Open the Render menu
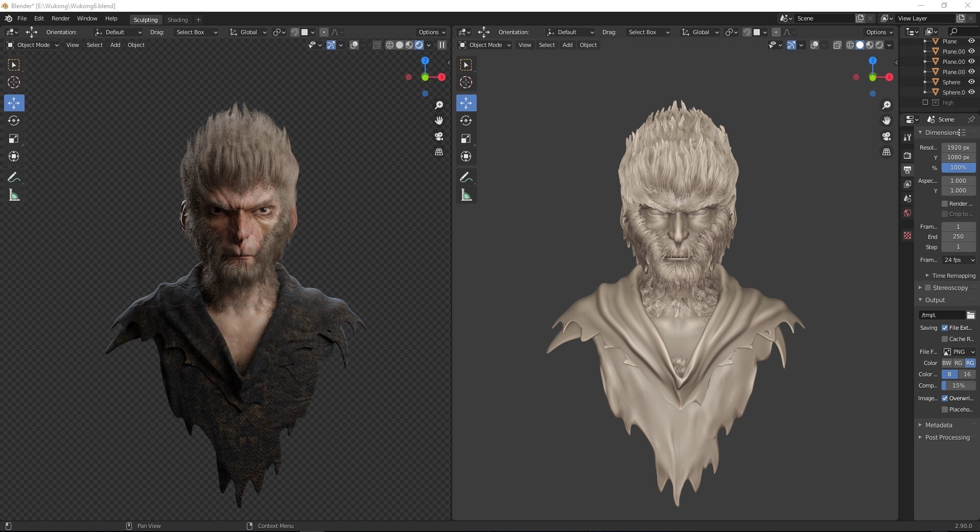 [x=60, y=18]
